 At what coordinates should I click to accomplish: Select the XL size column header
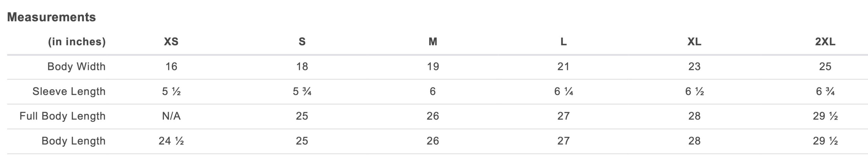[694, 41]
